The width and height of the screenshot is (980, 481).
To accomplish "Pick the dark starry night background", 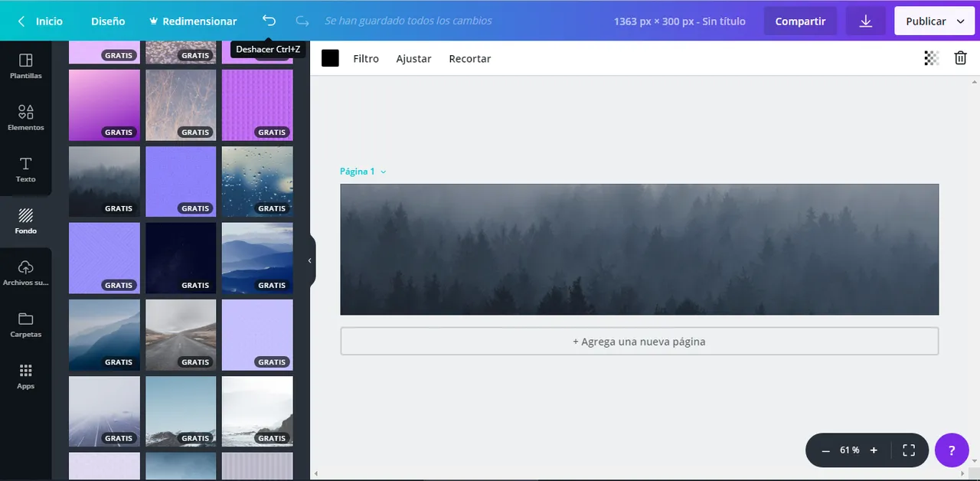I will (181, 258).
